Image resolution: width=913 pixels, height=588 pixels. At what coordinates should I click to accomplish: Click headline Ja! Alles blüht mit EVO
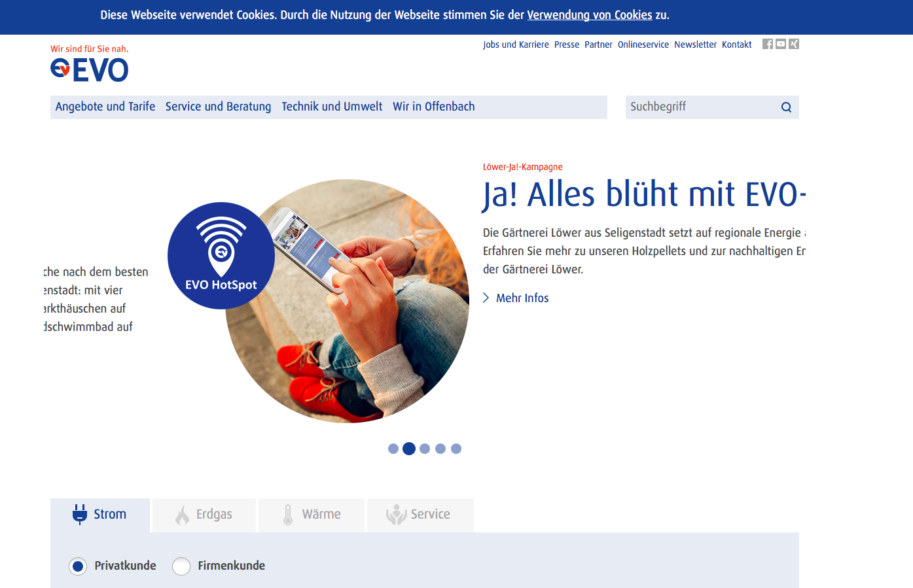click(x=644, y=194)
